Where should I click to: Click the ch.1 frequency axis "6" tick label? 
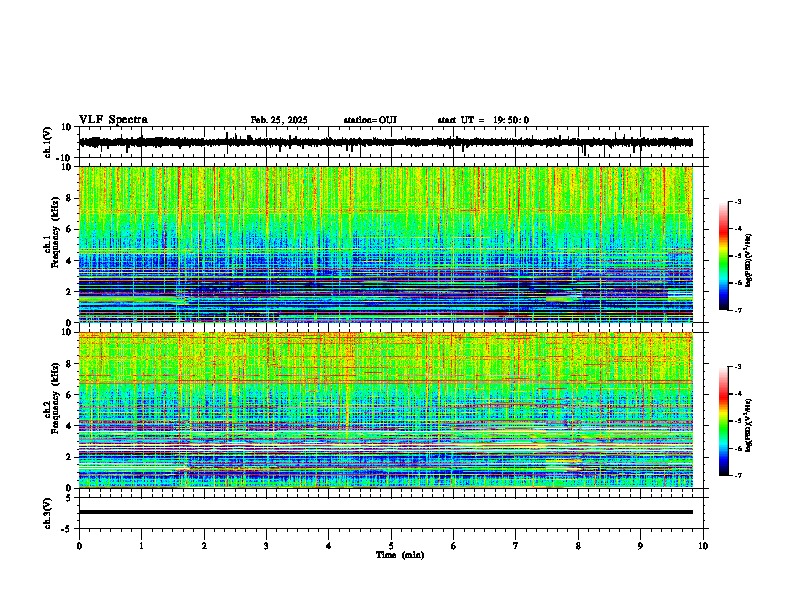click(70, 230)
